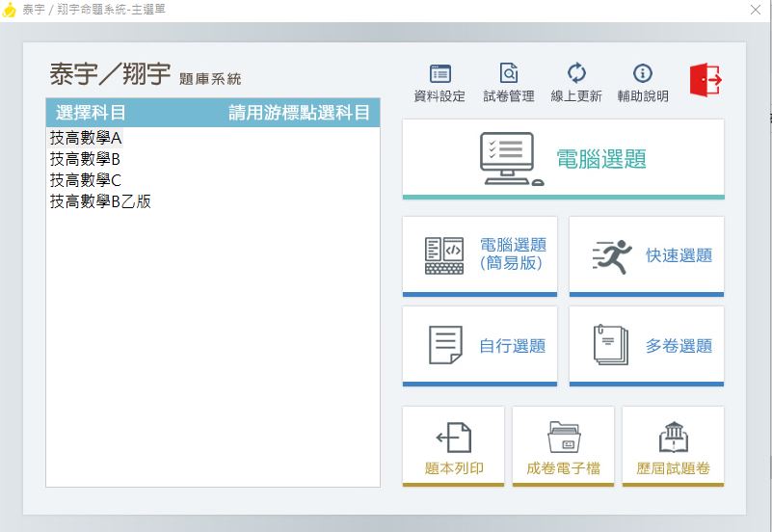This screenshot has height=532, width=772.
Task: Click the 線上更新 online update icon
Action: tap(575, 83)
